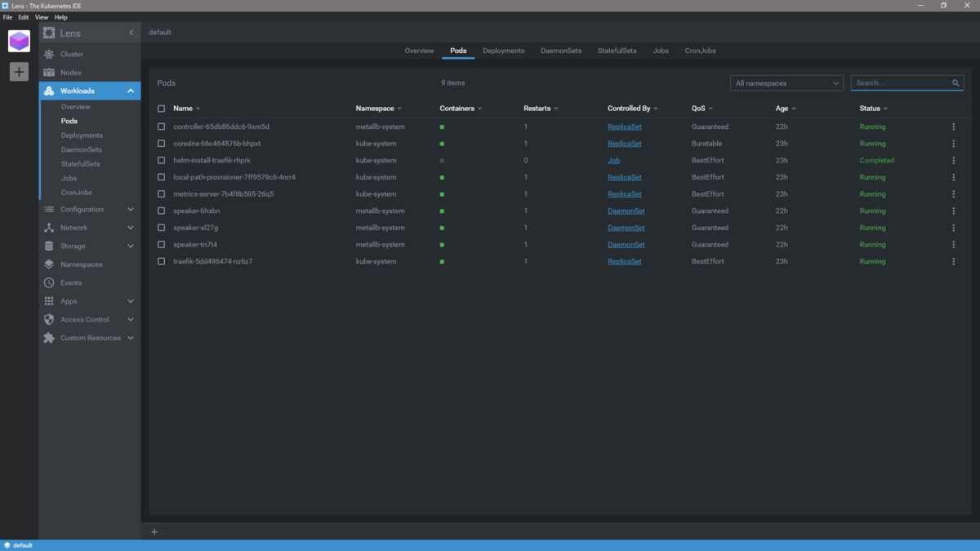980x551 pixels.
Task: Check the speaker-tn7t4 pod checkbox
Action: (161, 244)
